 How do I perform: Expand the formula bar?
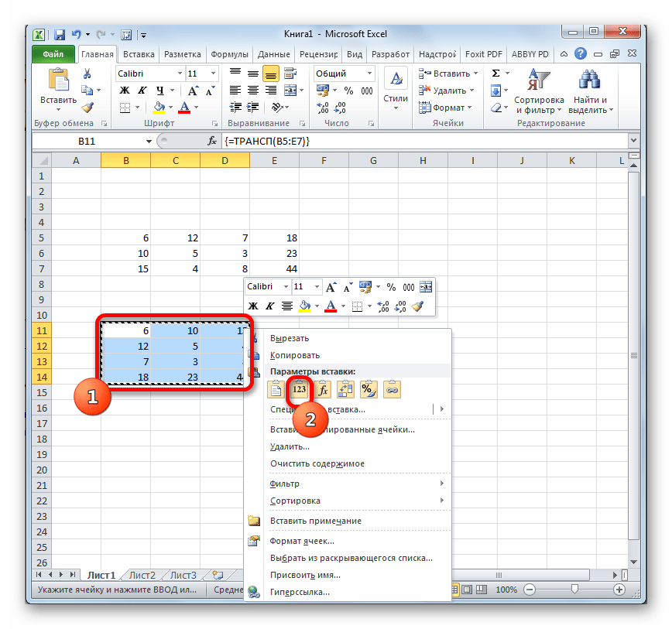[633, 141]
